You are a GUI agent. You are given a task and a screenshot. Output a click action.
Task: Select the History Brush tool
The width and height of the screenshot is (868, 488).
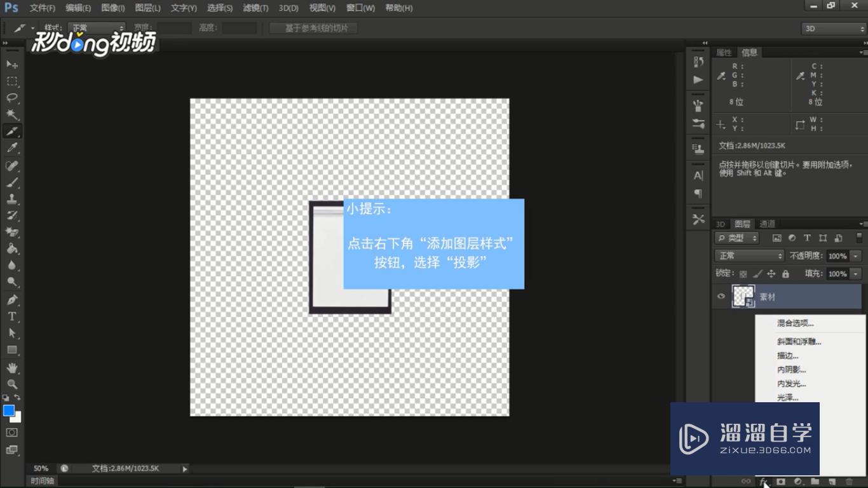pos(12,215)
